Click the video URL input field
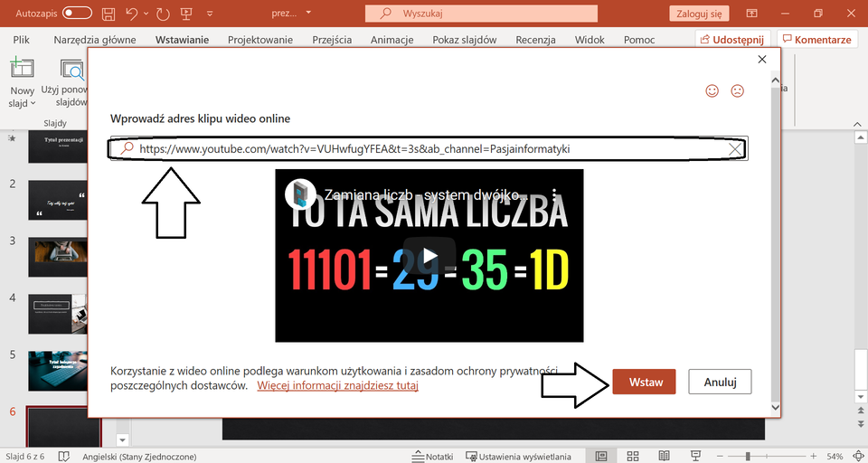The width and height of the screenshot is (868, 463). pyautogui.click(x=429, y=148)
